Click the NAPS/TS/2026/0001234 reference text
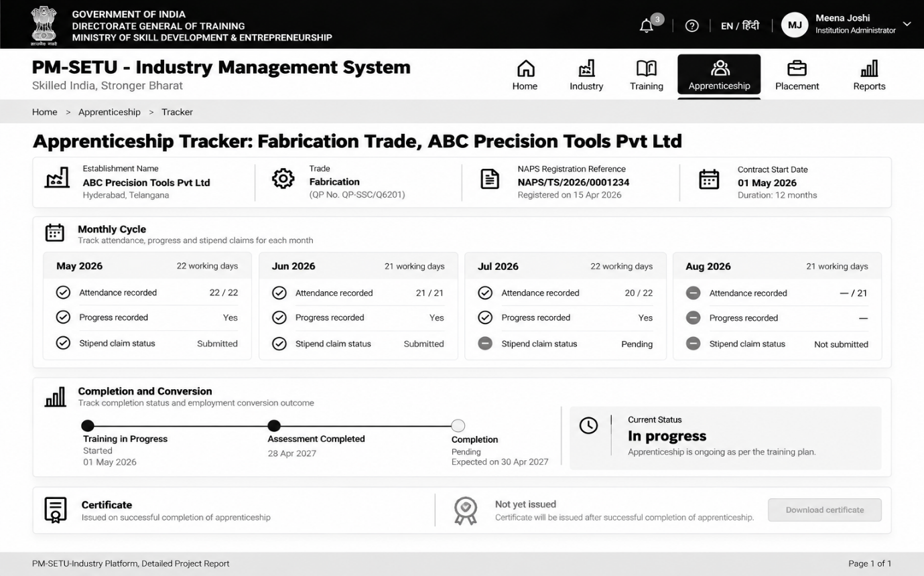This screenshot has width=924, height=576. click(574, 182)
